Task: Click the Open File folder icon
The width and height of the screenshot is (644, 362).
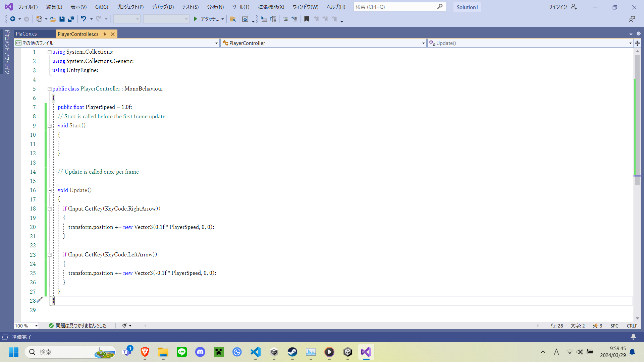Action: [x=53, y=19]
